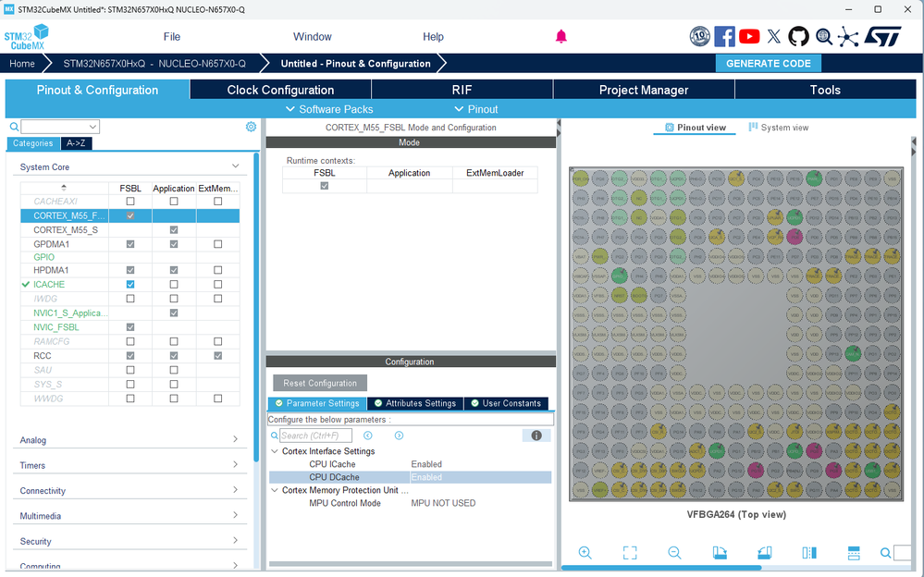The image size is (924, 577).
Task: Click the GENERATE CODE button
Action: (x=768, y=64)
